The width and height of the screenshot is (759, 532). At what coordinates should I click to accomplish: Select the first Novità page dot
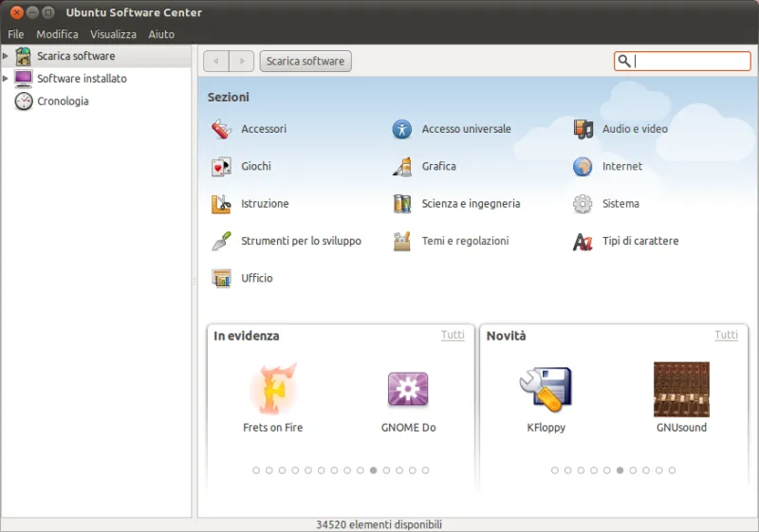click(x=555, y=470)
